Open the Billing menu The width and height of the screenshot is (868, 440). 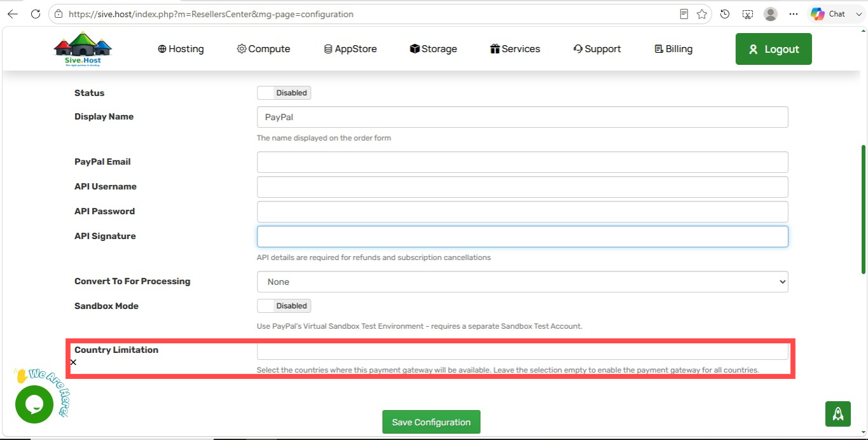coord(673,49)
